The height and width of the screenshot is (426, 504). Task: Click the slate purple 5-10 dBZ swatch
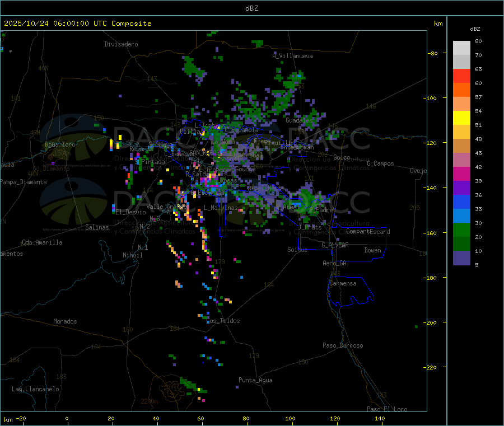coord(461,258)
